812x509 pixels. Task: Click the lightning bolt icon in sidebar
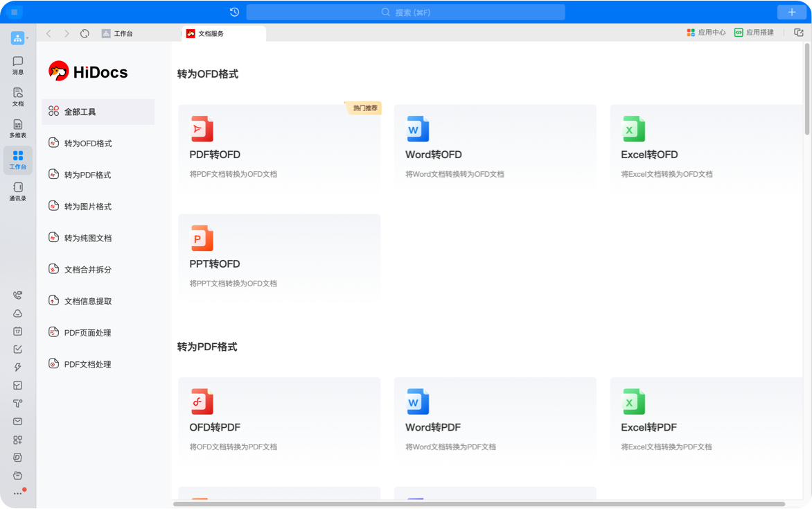coord(17,368)
